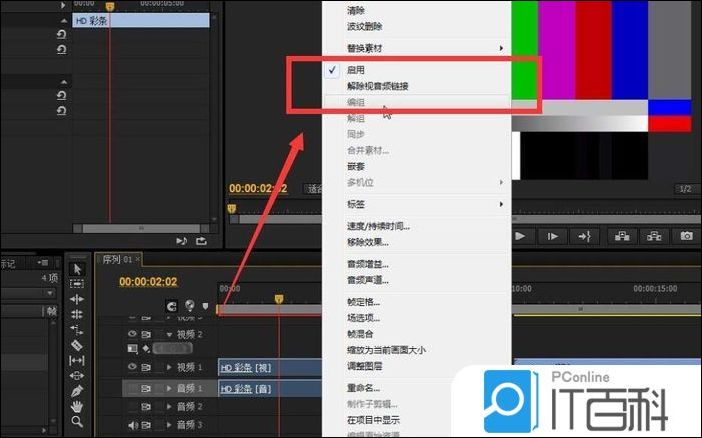
Task: Select the HD 彩条 [视] clip
Action: coord(270,368)
